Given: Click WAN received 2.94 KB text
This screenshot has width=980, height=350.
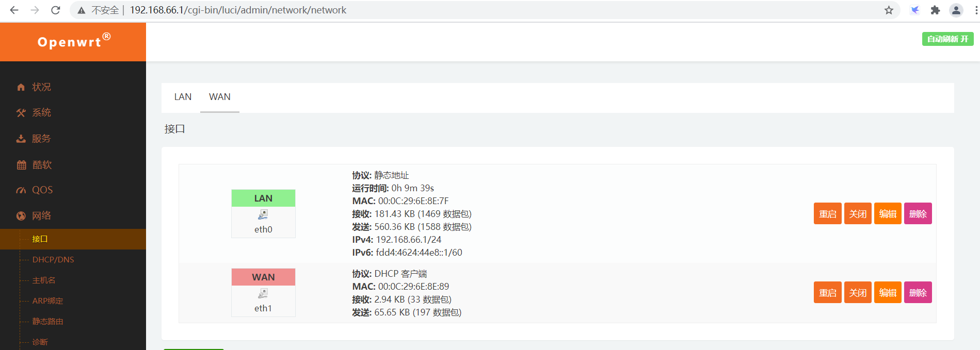Looking at the screenshot, I should pyautogui.click(x=413, y=299).
